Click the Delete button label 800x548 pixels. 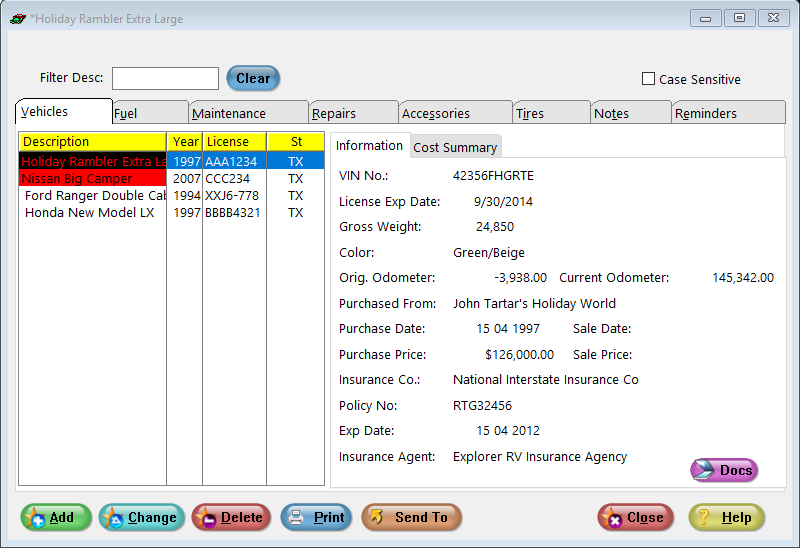click(241, 517)
